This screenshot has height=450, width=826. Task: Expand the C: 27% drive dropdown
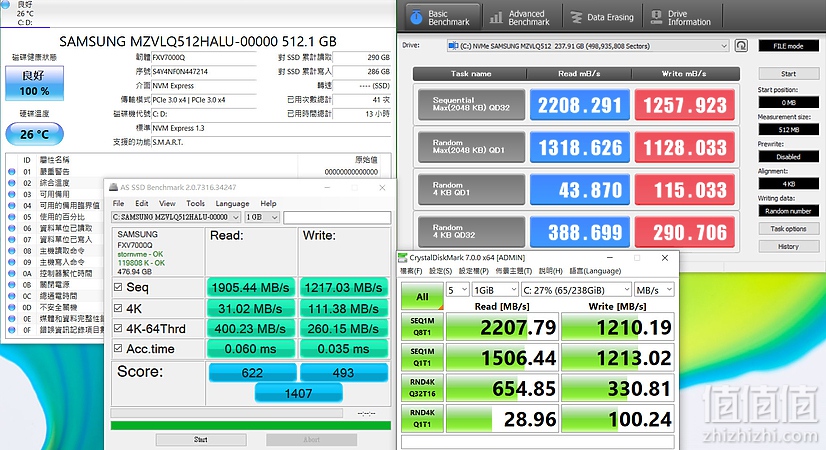pyautogui.click(x=576, y=290)
